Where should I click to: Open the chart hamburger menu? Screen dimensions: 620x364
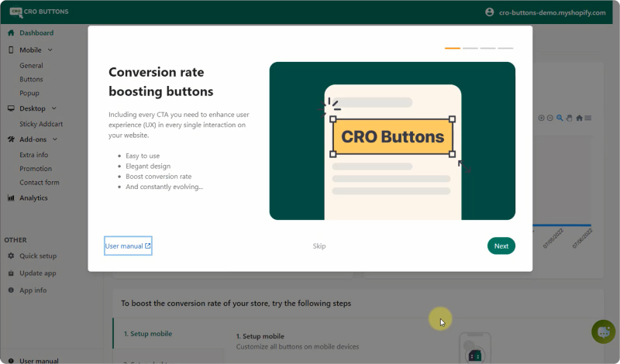pyautogui.click(x=588, y=118)
